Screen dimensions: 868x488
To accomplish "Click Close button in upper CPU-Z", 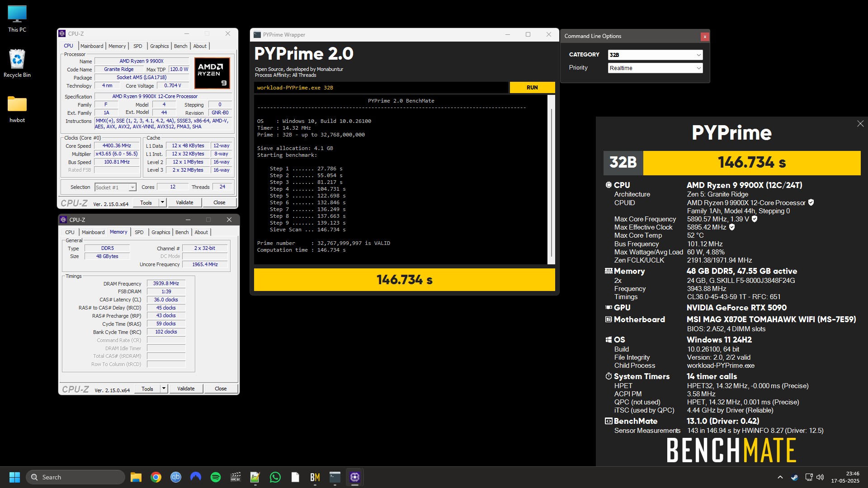I will (x=219, y=202).
